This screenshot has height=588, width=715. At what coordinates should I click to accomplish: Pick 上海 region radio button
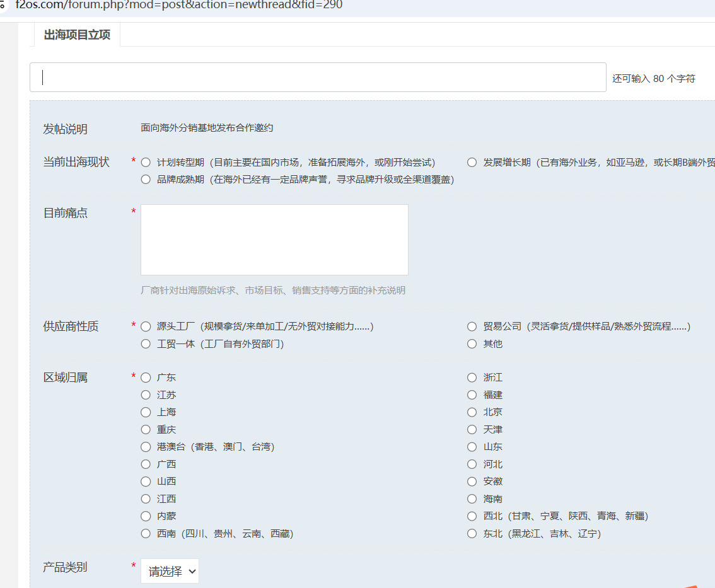tap(146, 412)
